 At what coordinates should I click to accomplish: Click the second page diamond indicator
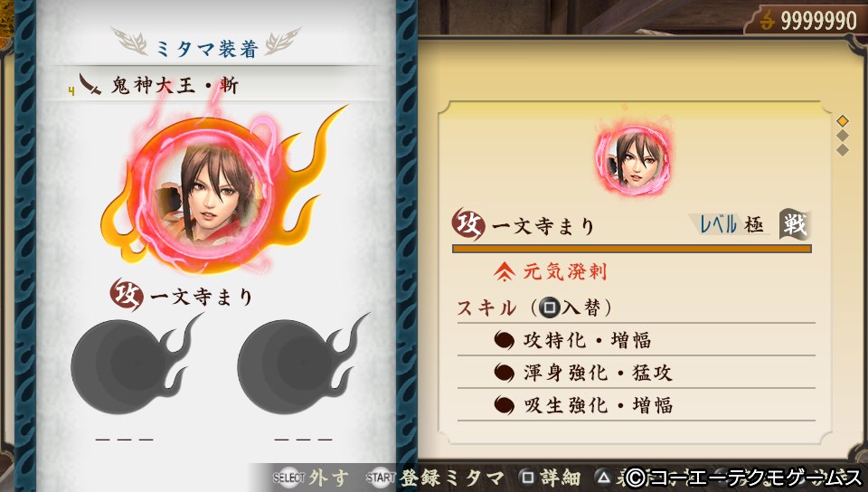(x=843, y=136)
